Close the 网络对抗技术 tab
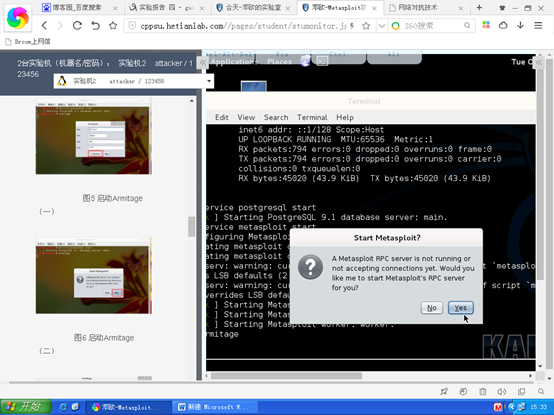The height and width of the screenshot is (415, 554). point(461,8)
